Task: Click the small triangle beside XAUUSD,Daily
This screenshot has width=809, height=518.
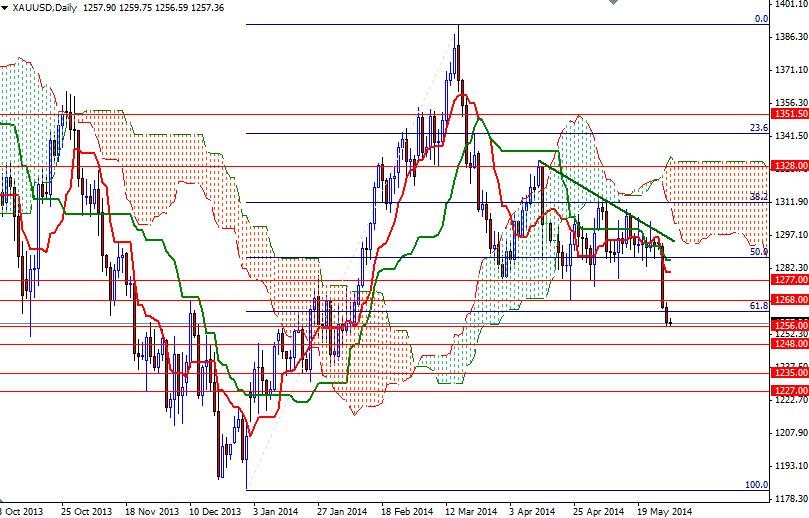Action: (5, 7)
